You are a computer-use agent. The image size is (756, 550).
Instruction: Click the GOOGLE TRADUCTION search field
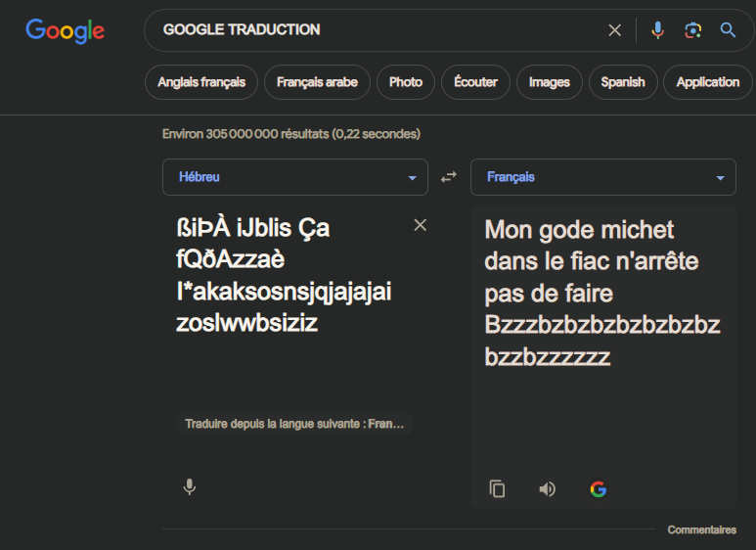[372, 30]
